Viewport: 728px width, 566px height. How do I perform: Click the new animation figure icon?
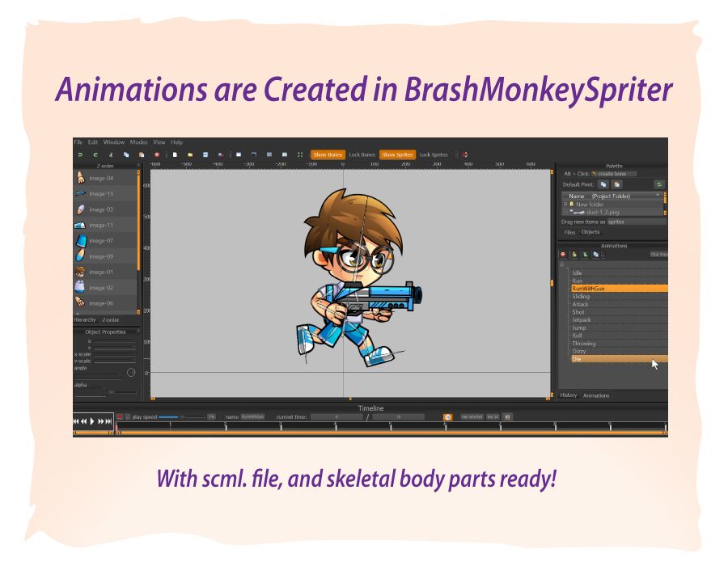574,255
